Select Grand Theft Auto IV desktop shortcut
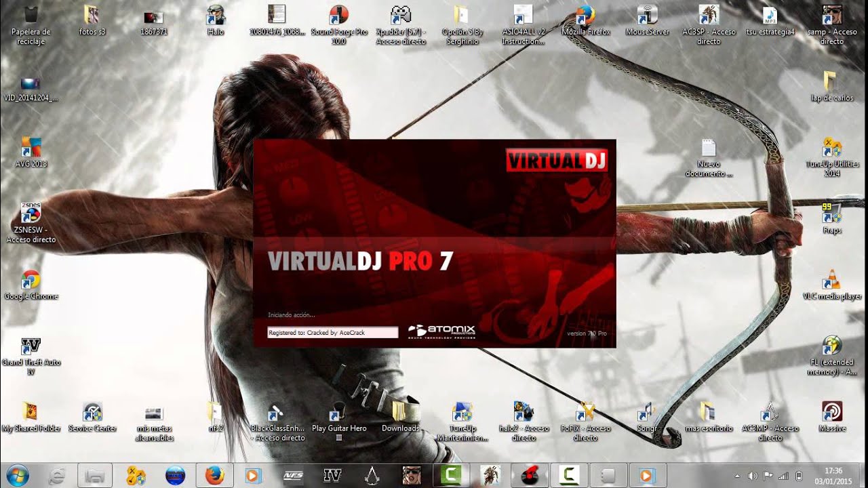Viewport: 868px width, 488px height. click(x=31, y=355)
